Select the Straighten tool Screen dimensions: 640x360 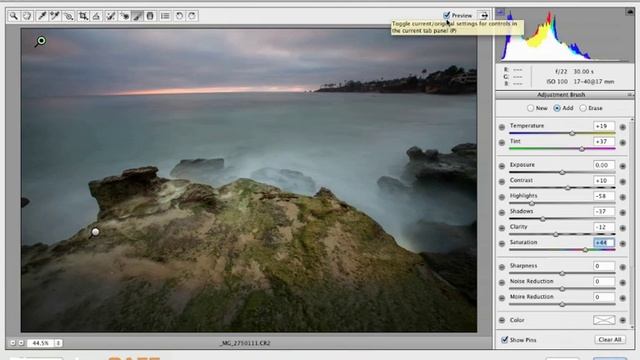[96, 16]
